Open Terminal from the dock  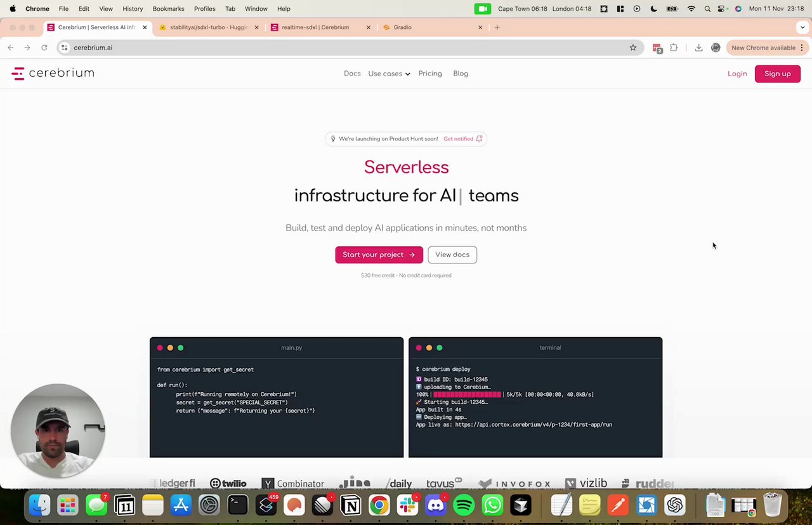pyautogui.click(x=237, y=505)
